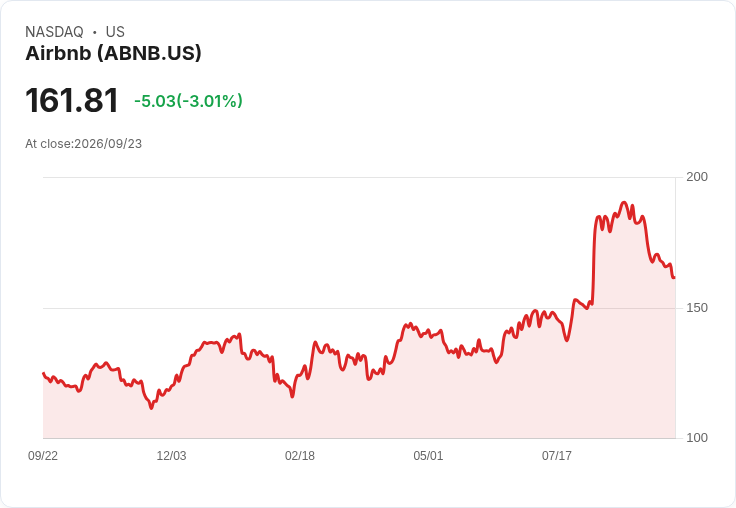This screenshot has height=508, width=736.
Task: Click the 150 horizontal gridline
Action: click(359, 308)
